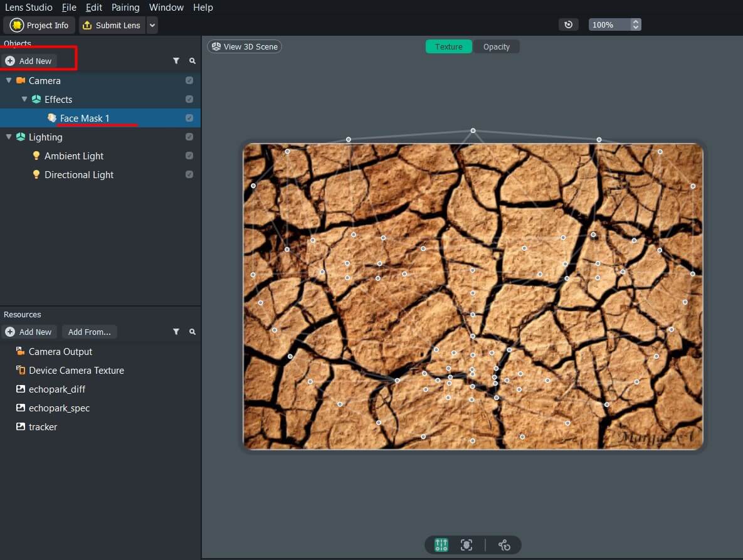Screen dimensions: 743x560
Task: Click the green sliders icon in bottom toolbar
Action: pos(441,545)
